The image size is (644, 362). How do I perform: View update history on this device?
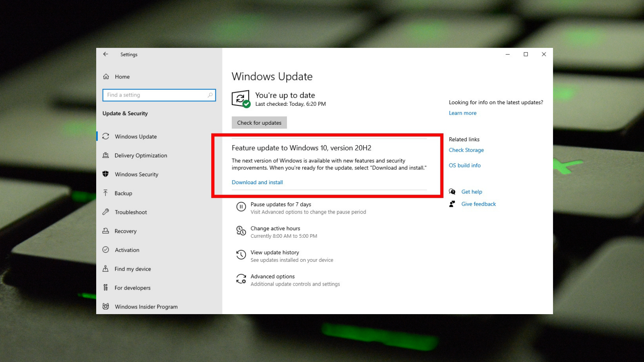(x=275, y=252)
